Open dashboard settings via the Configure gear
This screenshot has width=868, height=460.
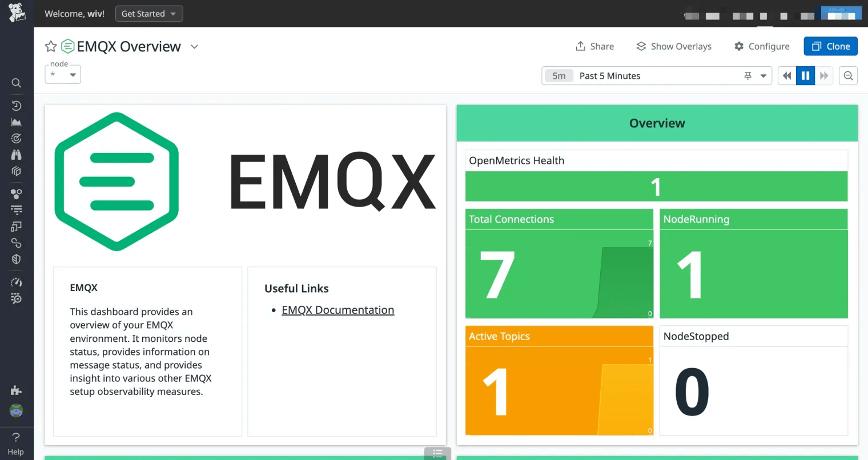[x=761, y=46]
